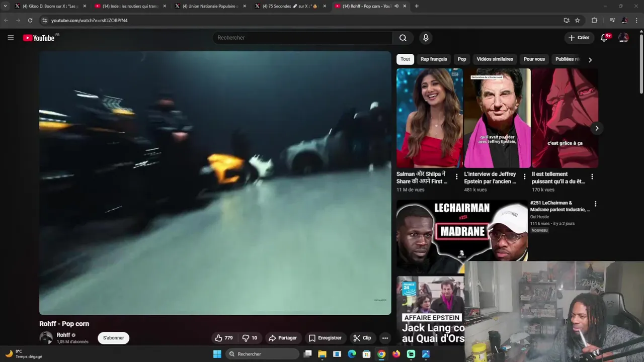Switch to Kikoo D. Boom X tab
This screenshot has height=362, width=644.
(50, 6)
